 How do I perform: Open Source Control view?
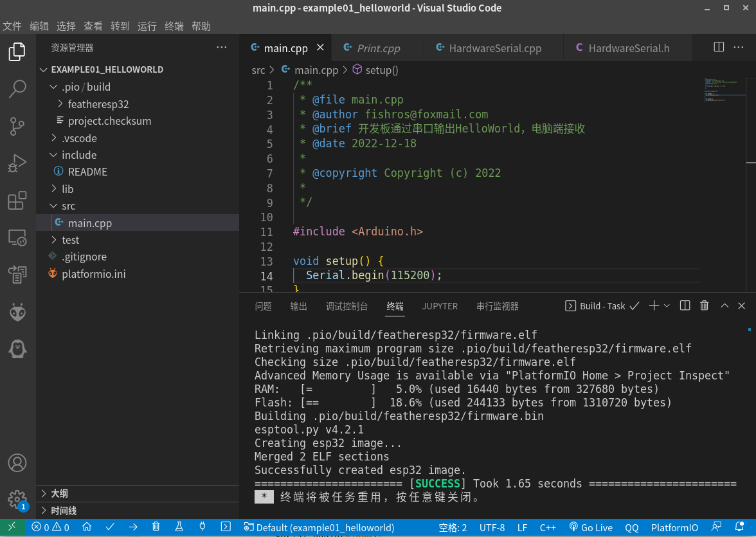(x=17, y=126)
